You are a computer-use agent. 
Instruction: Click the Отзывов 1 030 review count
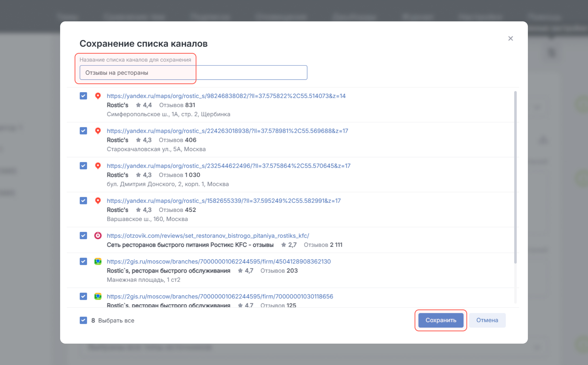tap(179, 175)
